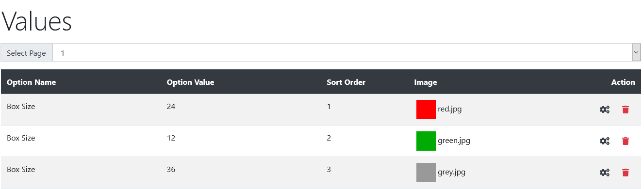The width and height of the screenshot is (644, 189).
Task: Click the Image column header
Action: (426, 82)
